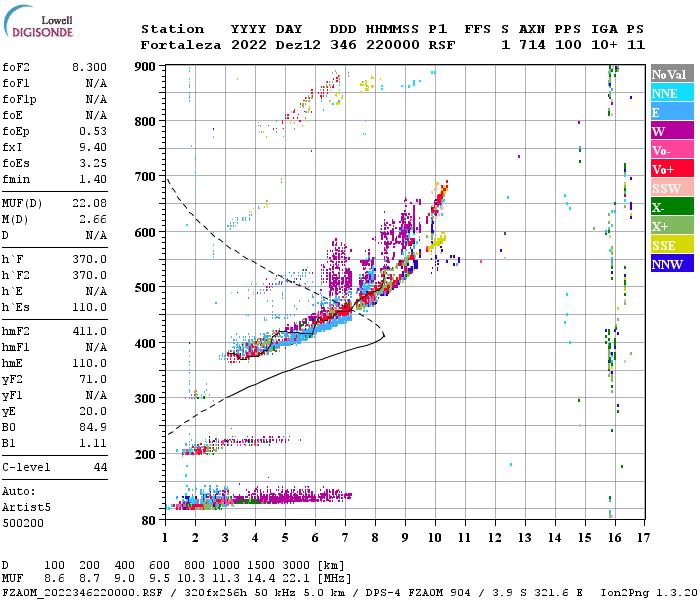Click the B1 value 1.11

[x=93, y=443]
